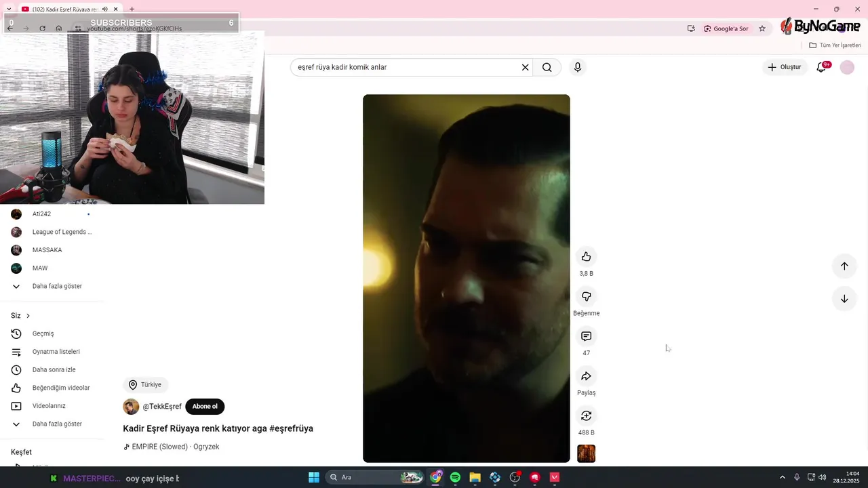Screen dimensions: 868x488
Task: Open the Remix icon showing 488 B
Action: coord(586,415)
